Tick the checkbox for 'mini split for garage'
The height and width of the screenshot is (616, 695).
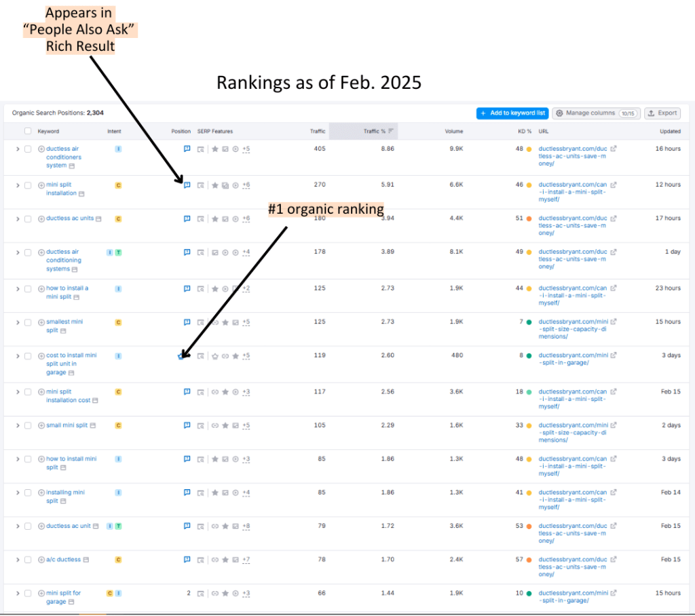(28, 594)
